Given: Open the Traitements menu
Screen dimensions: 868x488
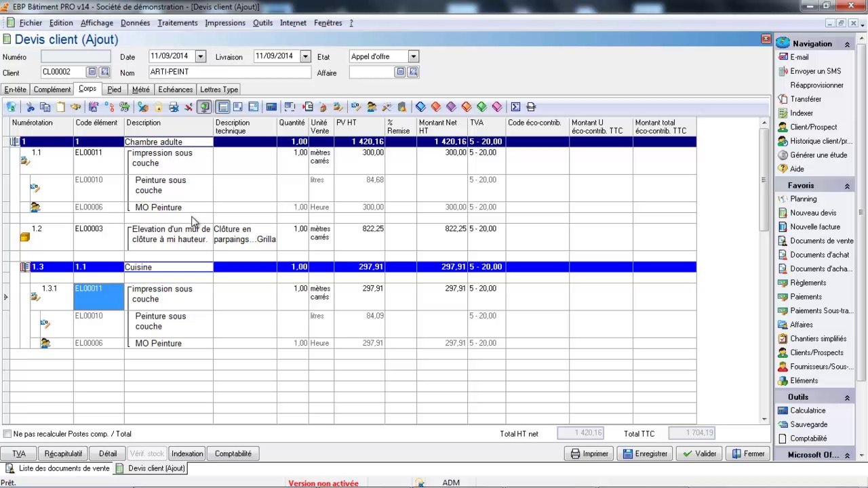Looking at the screenshot, I should [178, 23].
